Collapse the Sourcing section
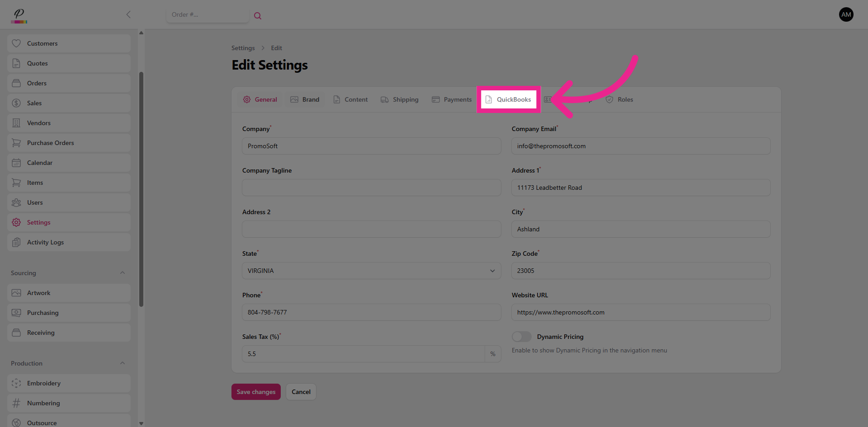Screen dimensions: 868x427 coord(123,273)
